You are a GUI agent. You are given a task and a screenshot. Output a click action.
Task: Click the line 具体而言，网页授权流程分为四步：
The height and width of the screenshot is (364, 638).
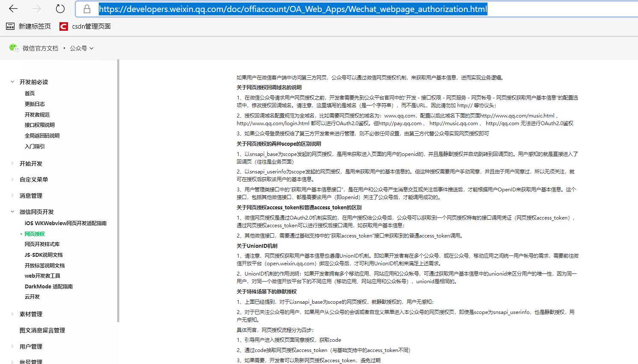tap(275, 330)
